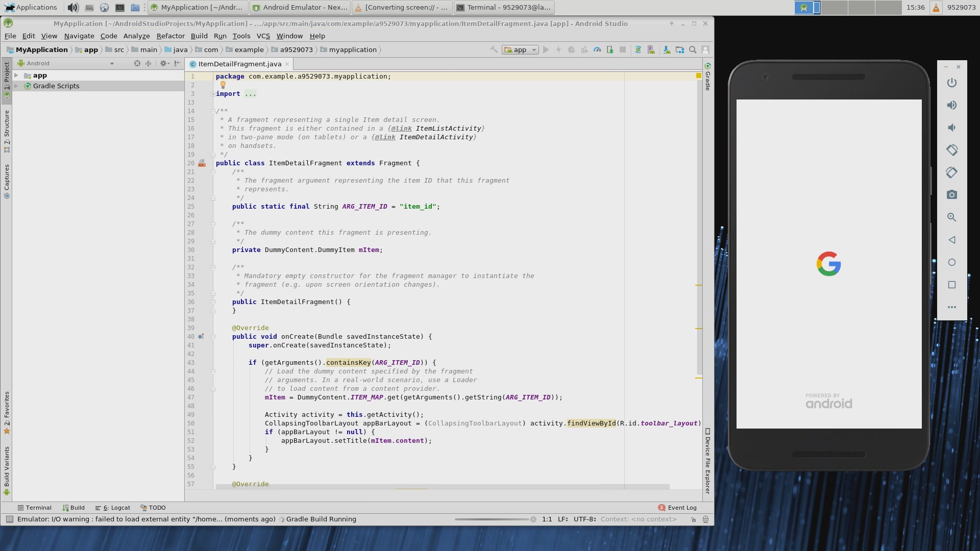
Task: Open the app run configuration dropdown
Action: pos(520,50)
